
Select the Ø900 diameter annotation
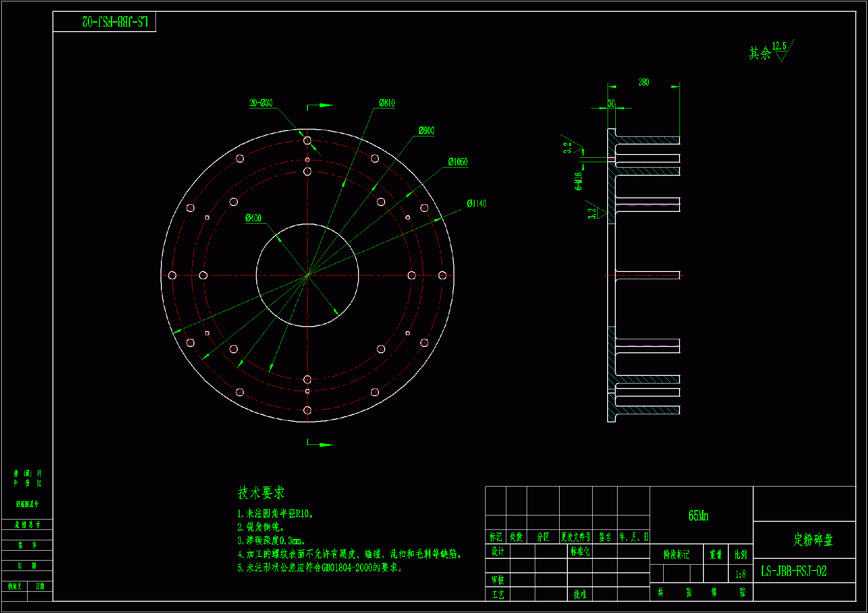(426, 131)
